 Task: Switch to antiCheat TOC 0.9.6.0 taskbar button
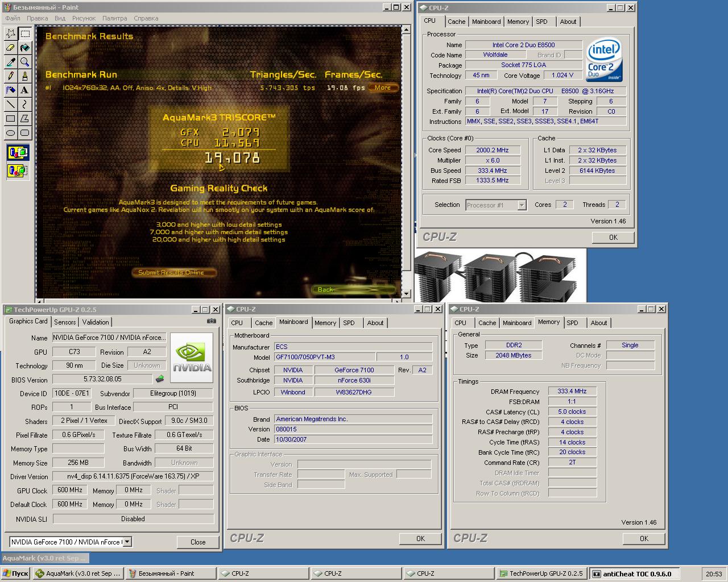point(634,573)
